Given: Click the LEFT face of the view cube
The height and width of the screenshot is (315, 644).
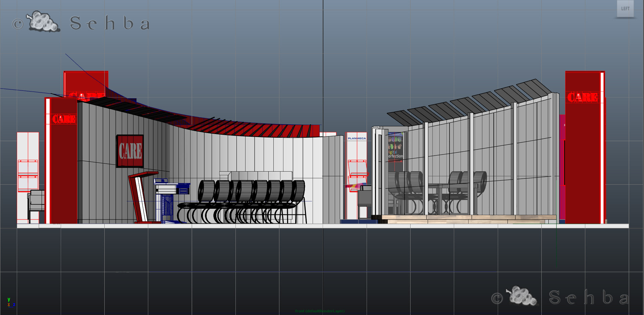Looking at the screenshot, I should click(625, 9).
